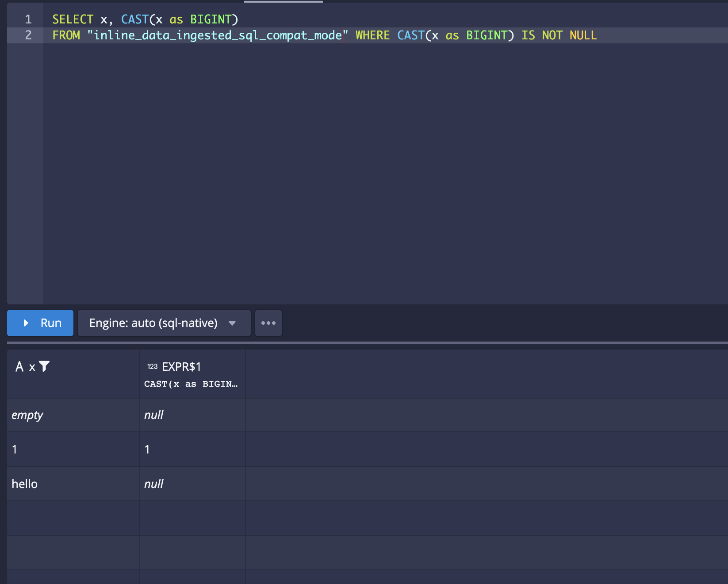Select the 'hello' cell in column x

coord(73,484)
